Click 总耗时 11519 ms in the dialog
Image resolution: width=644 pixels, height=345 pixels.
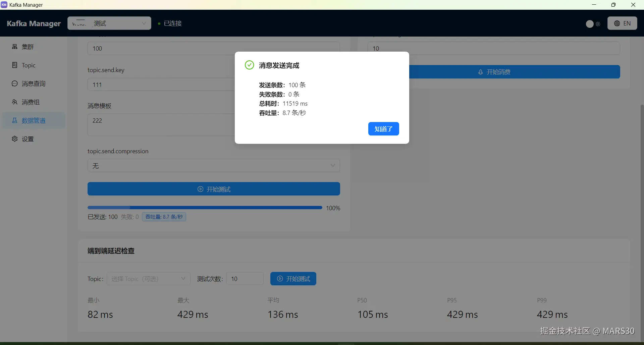[x=283, y=104]
